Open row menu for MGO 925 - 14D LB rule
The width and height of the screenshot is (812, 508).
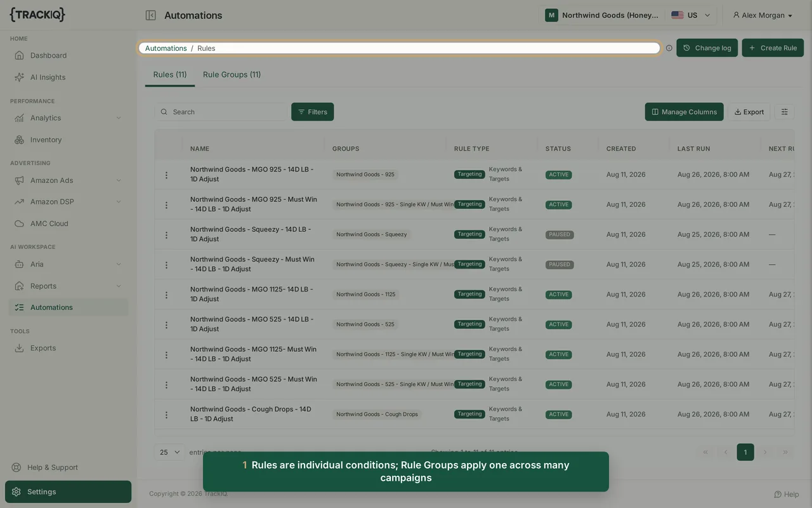coord(166,175)
